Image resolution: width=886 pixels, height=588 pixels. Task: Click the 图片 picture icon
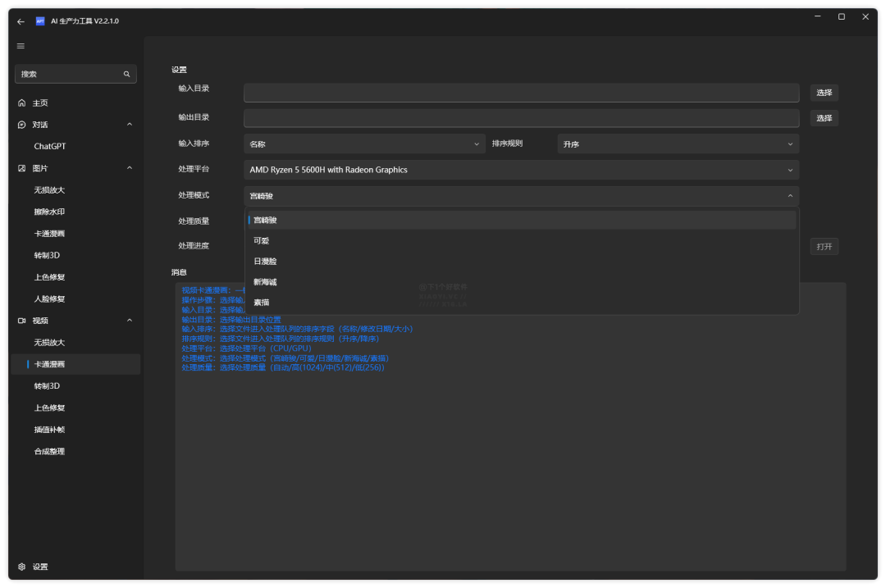[x=21, y=168]
